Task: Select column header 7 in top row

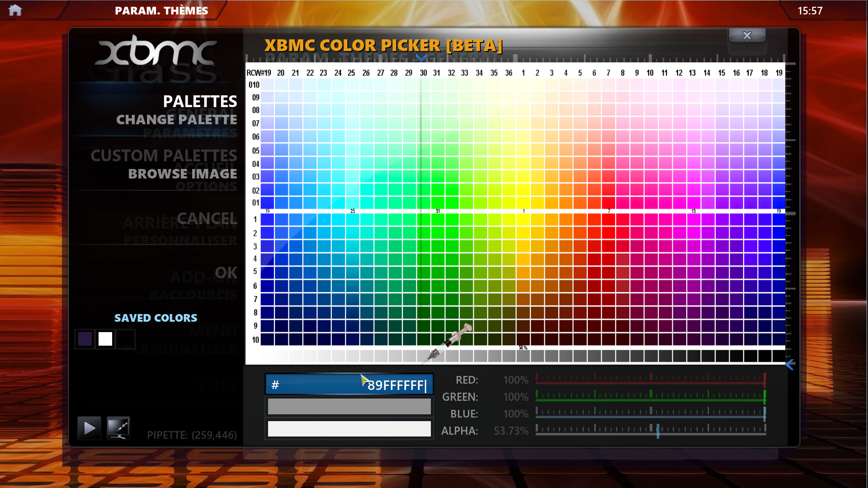Action: (x=609, y=73)
